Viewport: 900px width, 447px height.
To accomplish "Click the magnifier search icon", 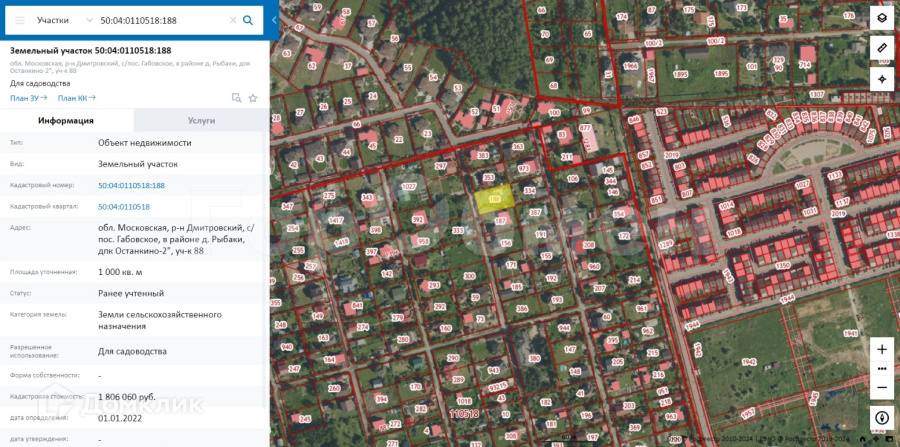I will (x=248, y=20).
